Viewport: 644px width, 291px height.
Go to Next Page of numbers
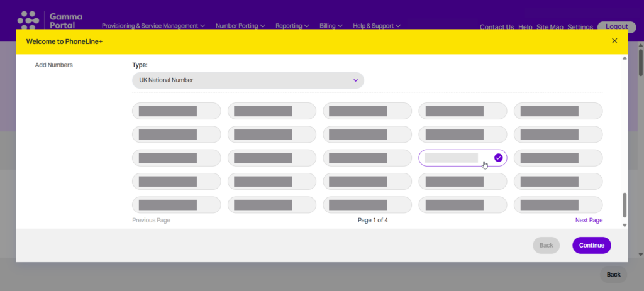[589, 221]
